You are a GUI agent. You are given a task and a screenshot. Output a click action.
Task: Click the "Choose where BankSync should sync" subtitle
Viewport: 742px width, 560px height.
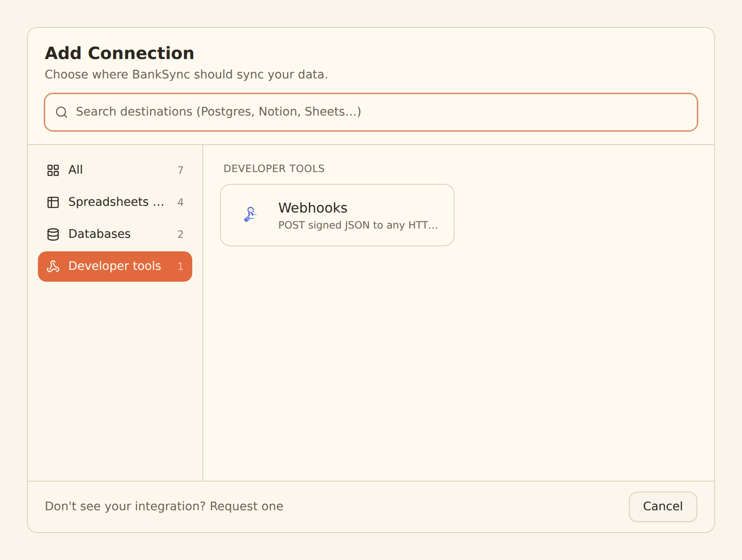186,75
